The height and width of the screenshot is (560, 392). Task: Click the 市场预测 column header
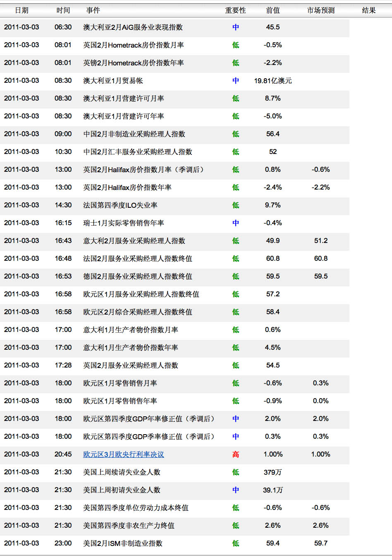[x=321, y=10]
